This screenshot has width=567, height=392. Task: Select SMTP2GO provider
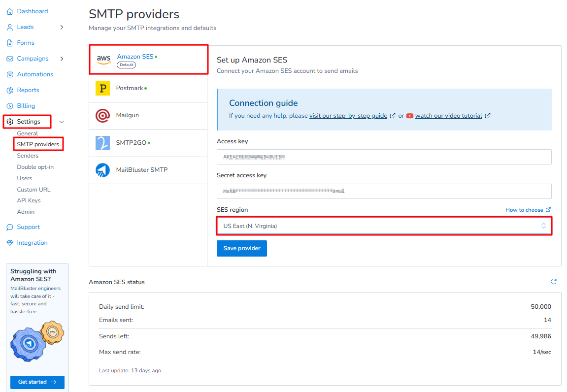tap(148, 143)
